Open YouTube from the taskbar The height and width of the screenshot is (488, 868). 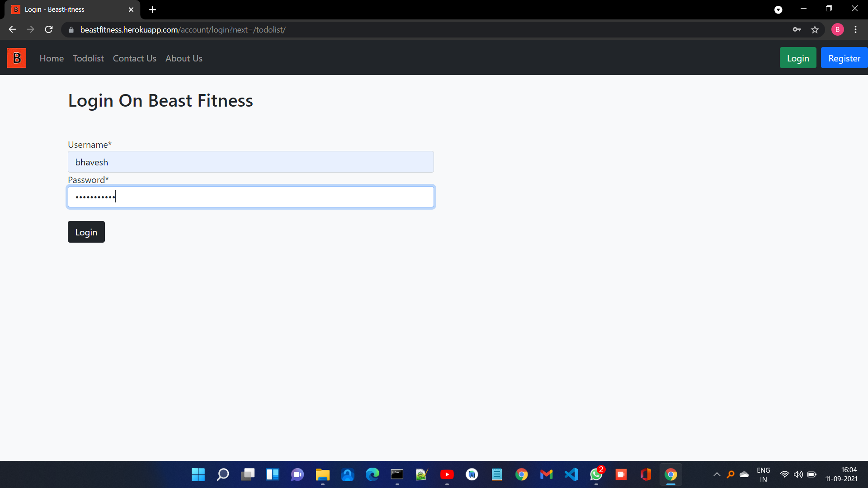point(447,474)
